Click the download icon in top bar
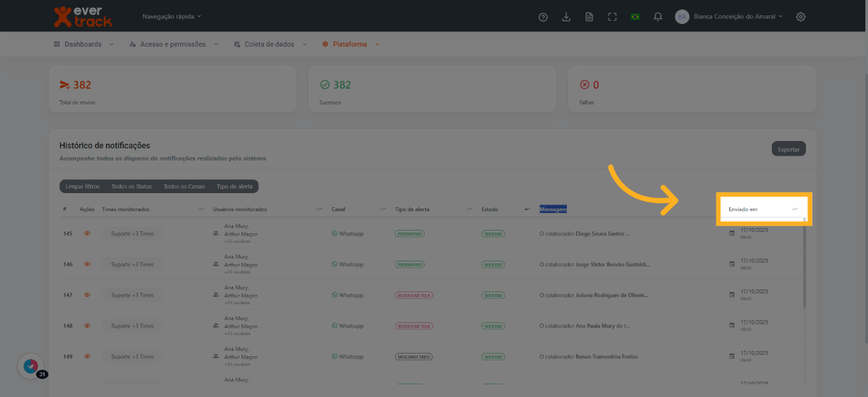 pos(566,17)
